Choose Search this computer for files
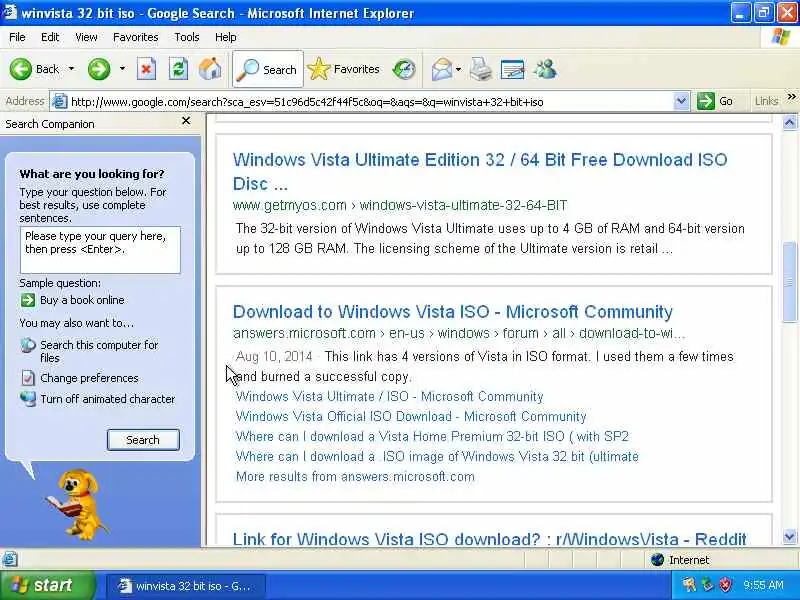 click(99, 352)
